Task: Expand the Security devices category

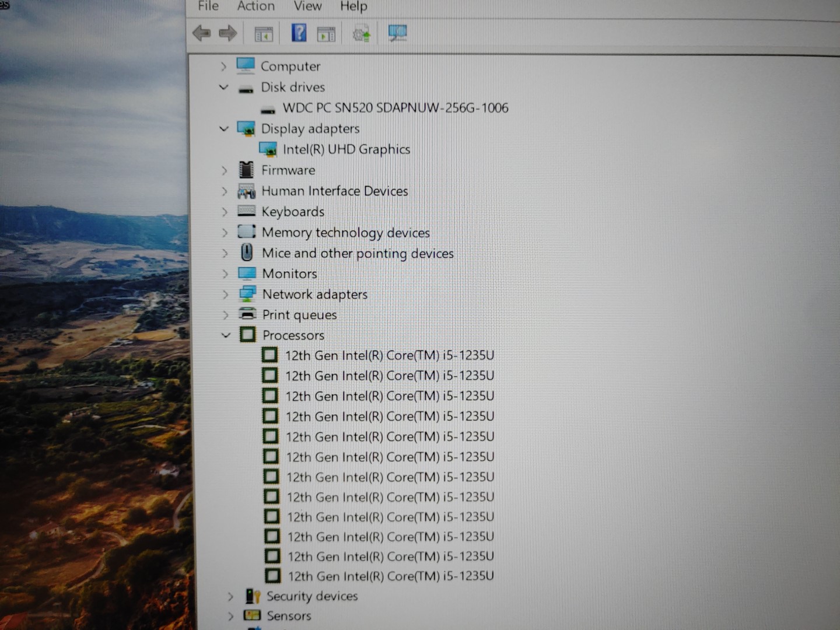Action: pos(230,596)
